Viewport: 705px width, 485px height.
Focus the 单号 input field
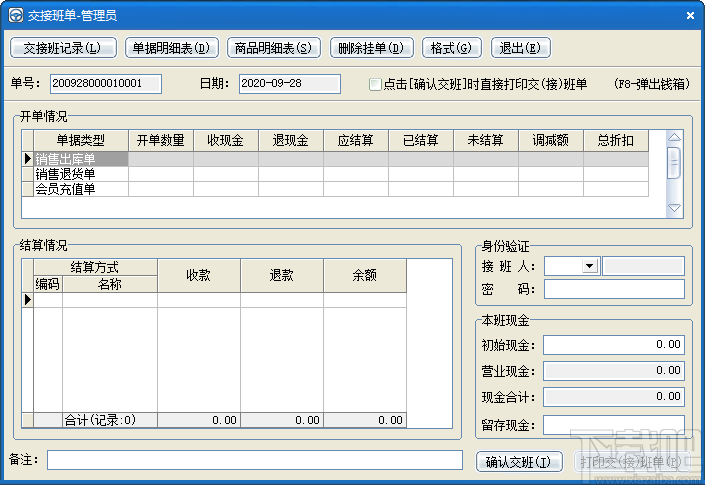coord(106,84)
